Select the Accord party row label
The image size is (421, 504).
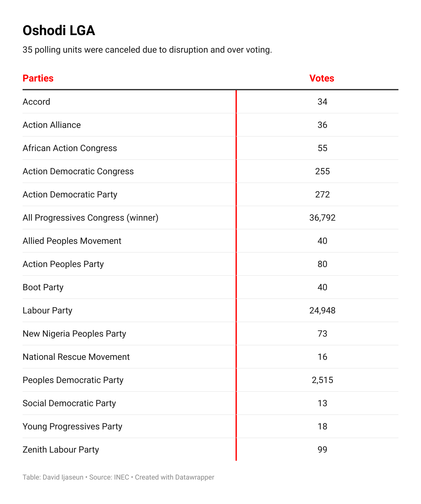(x=36, y=102)
